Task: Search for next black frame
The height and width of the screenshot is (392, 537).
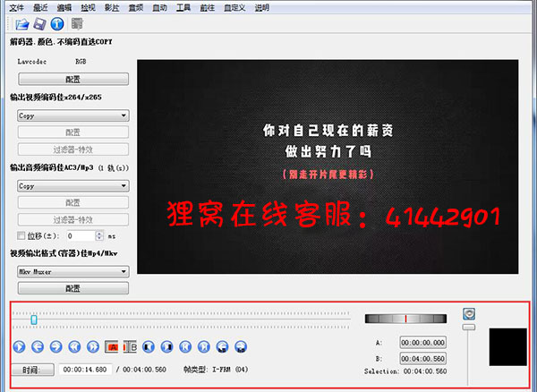Action: pyautogui.click(x=166, y=347)
